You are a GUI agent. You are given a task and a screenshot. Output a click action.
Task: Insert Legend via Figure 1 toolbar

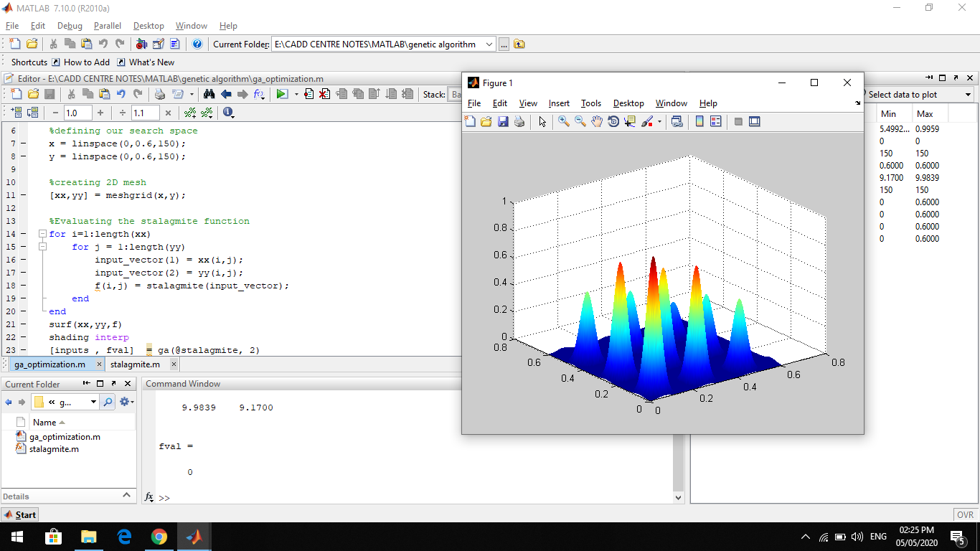715,122
